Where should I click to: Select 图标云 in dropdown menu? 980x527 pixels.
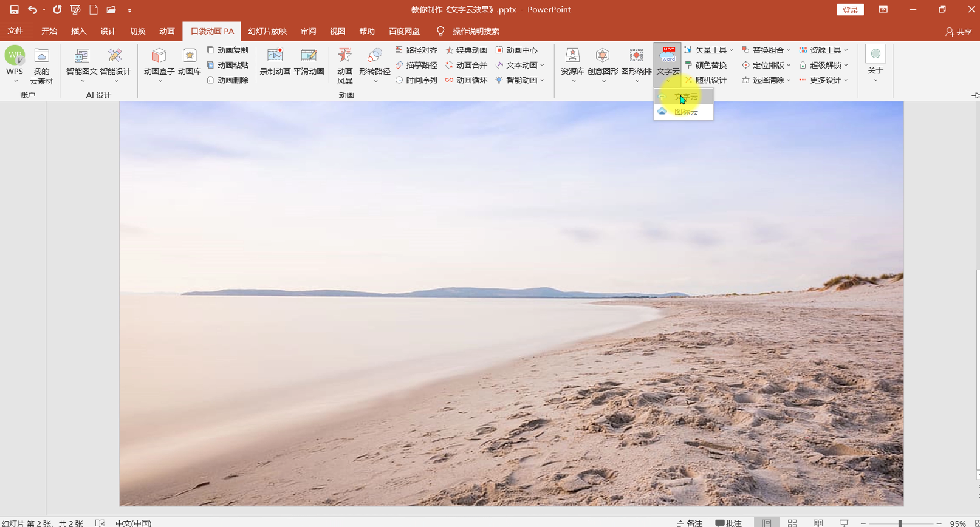[684, 112]
